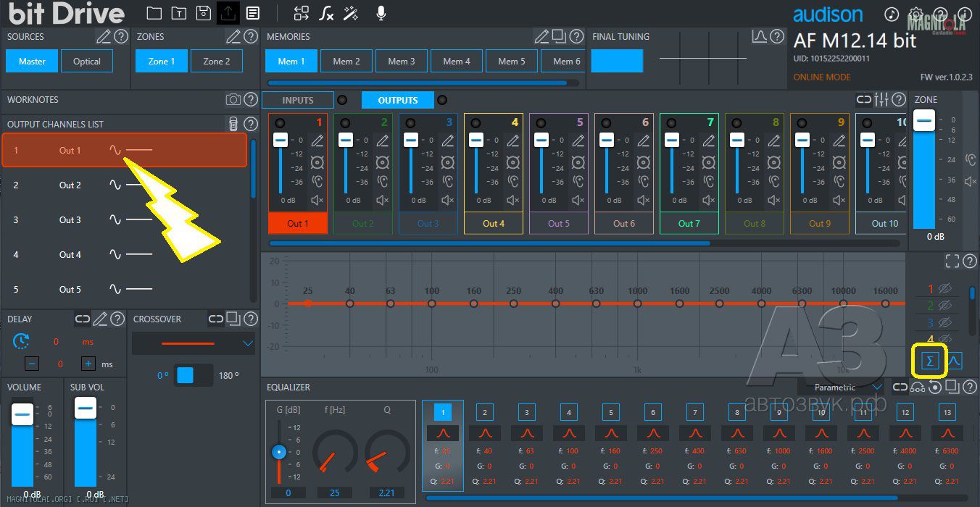This screenshot has height=507, width=980.
Task: Select EQ band 10 button
Action: coord(821,413)
